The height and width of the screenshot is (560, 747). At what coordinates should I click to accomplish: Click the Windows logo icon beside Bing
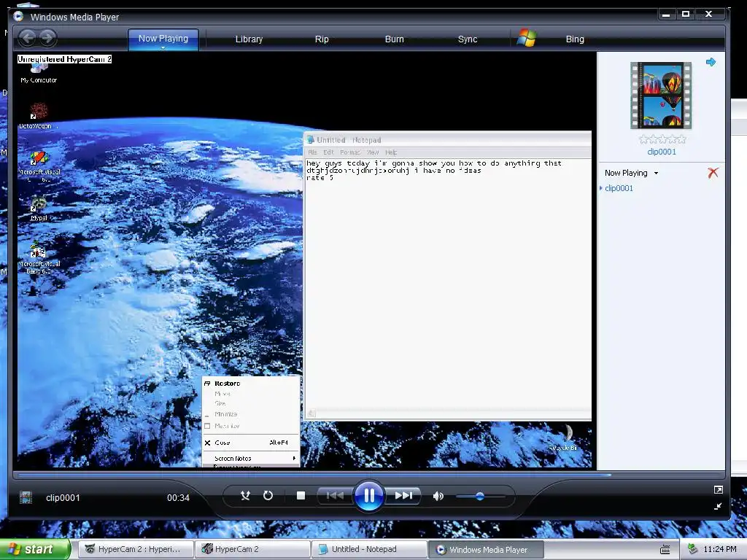527,38
